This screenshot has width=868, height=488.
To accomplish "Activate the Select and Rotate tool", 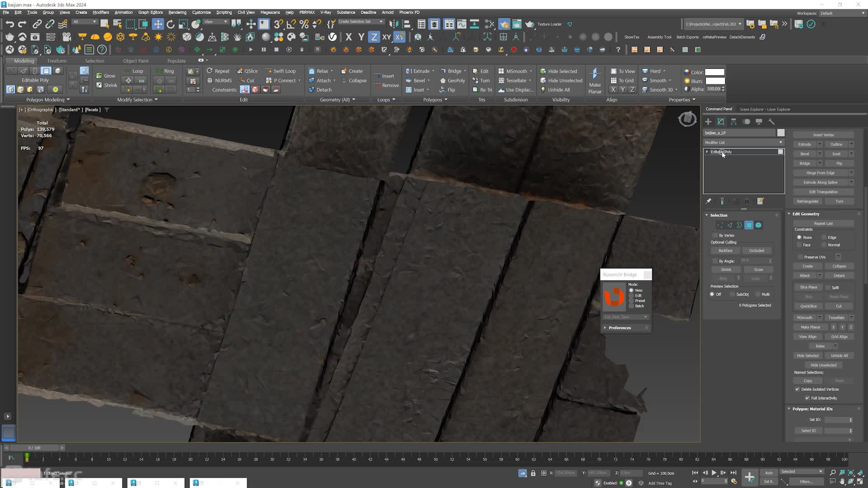I will (170, 24).
